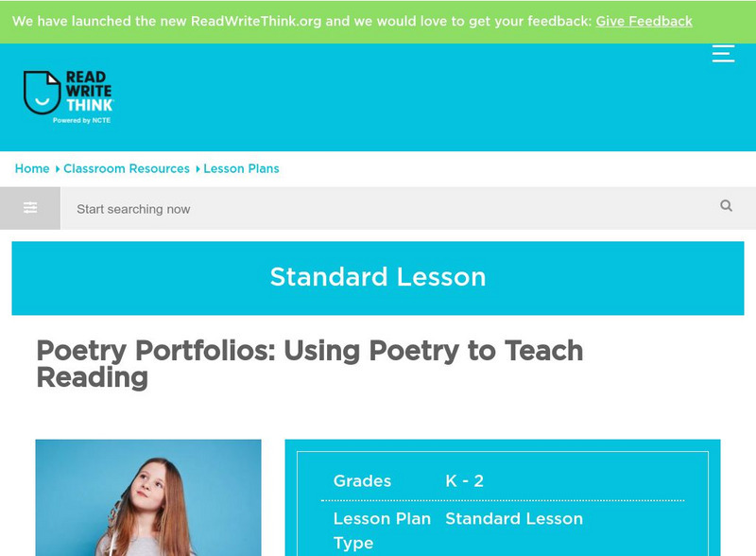The image size is (756, 556).
Task: Click the green launch announcement text
Action: [x=302, y=21]
